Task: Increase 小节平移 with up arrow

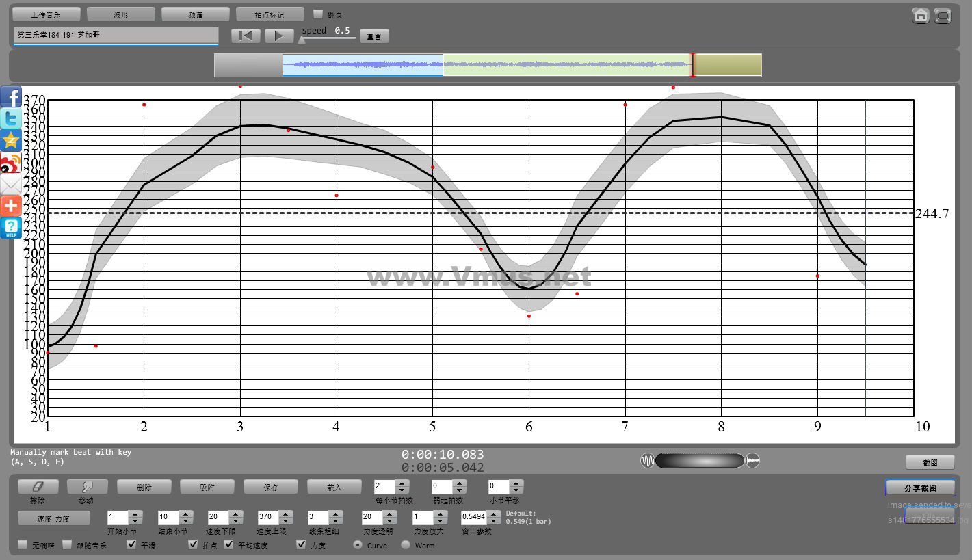Action: point(517,483)
